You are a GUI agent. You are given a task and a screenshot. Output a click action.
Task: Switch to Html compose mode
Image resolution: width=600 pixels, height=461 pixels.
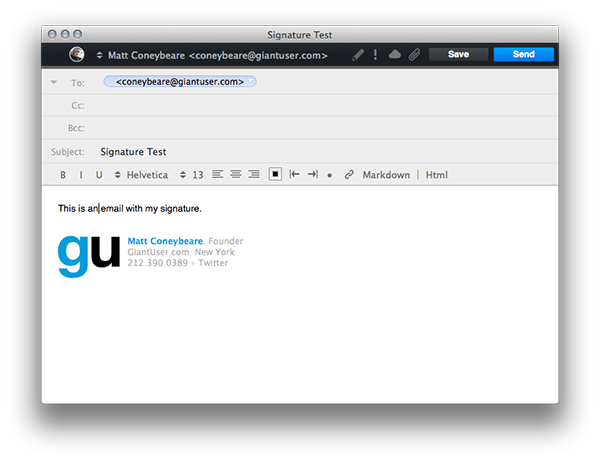(437, 175)
